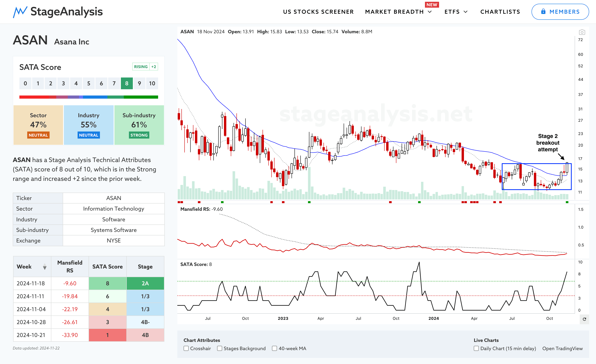The width and height of the screenshot is (596, 364).
Task: Click the chart reset refresh icon
Action: coord(584,319)
